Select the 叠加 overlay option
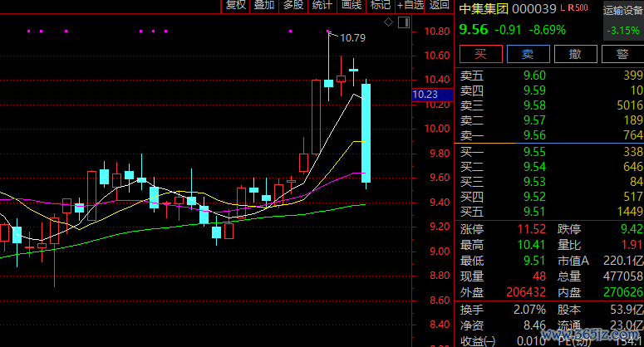644x347 pixels. [x=264, y=5]
